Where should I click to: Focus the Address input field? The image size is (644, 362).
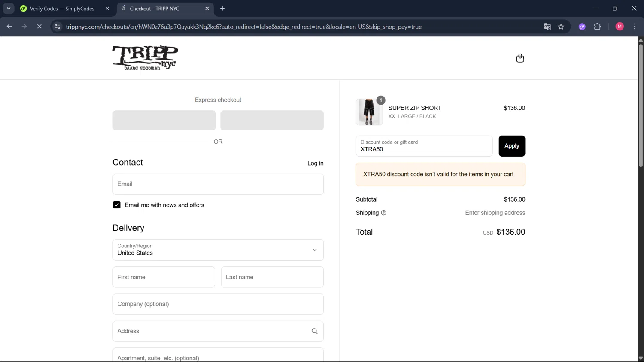pos(218,331)
